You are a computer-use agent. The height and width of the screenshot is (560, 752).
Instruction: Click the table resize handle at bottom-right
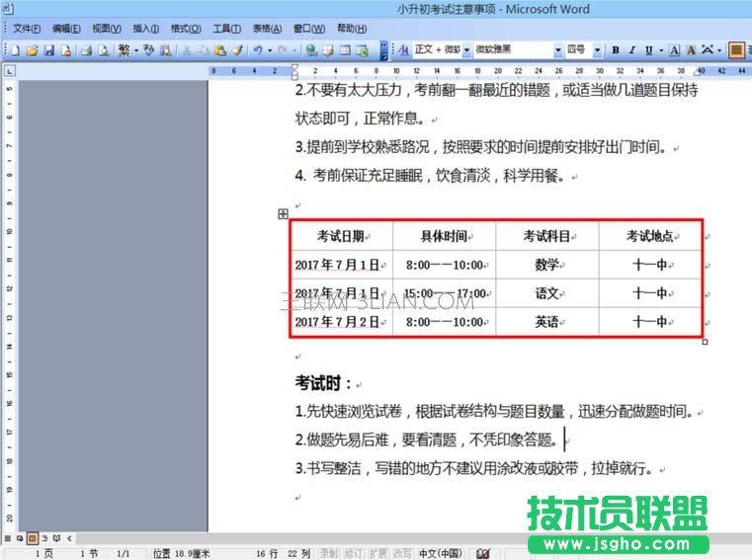click(705, 342)
